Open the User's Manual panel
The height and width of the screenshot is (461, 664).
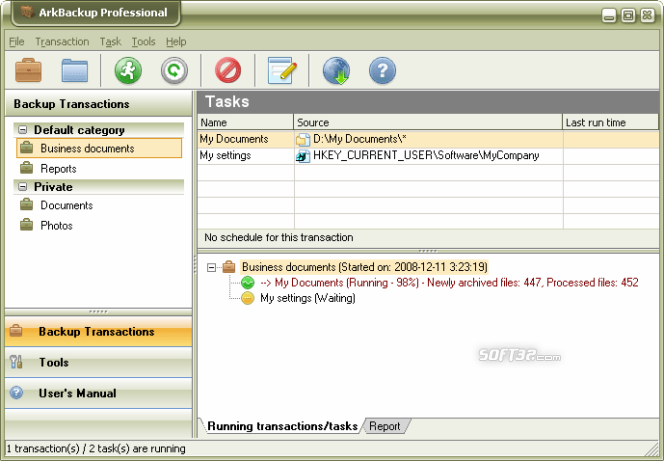[x=98, y=393]
